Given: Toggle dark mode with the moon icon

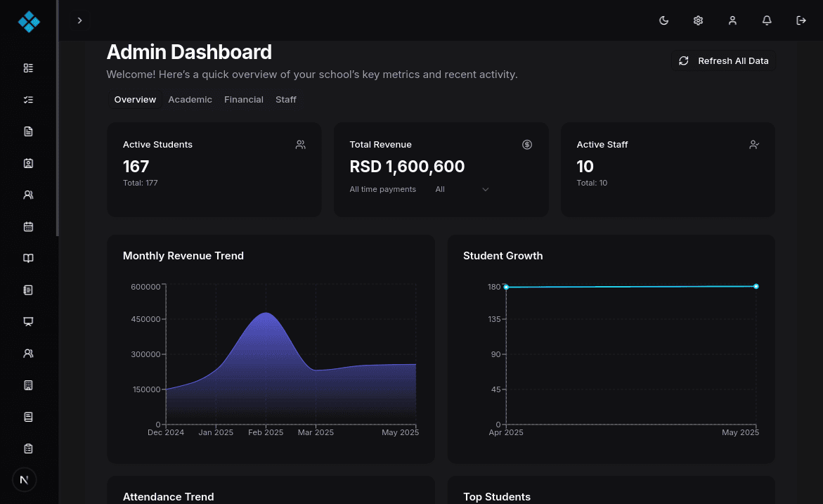Looking at the screenshot, I should point(663,20).
